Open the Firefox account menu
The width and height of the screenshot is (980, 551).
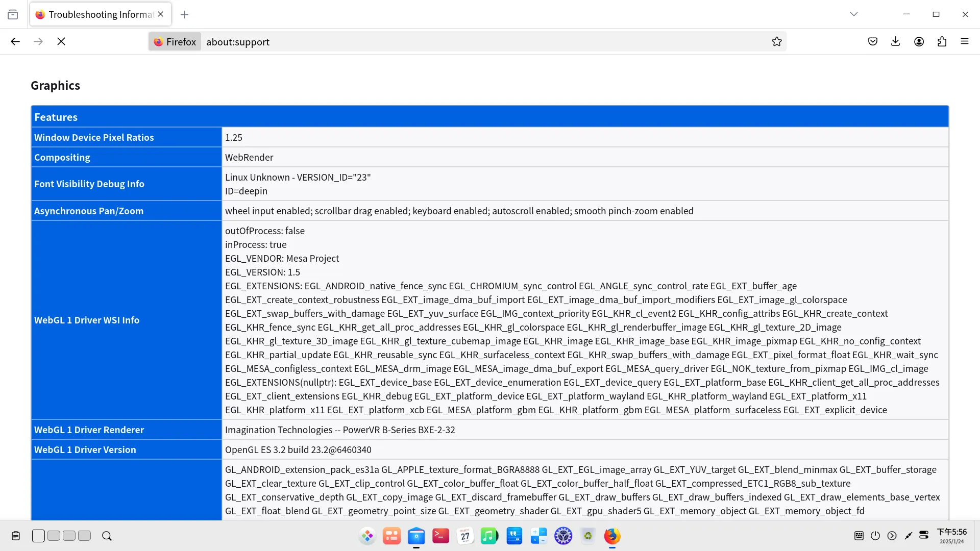[x=919, y=42]
